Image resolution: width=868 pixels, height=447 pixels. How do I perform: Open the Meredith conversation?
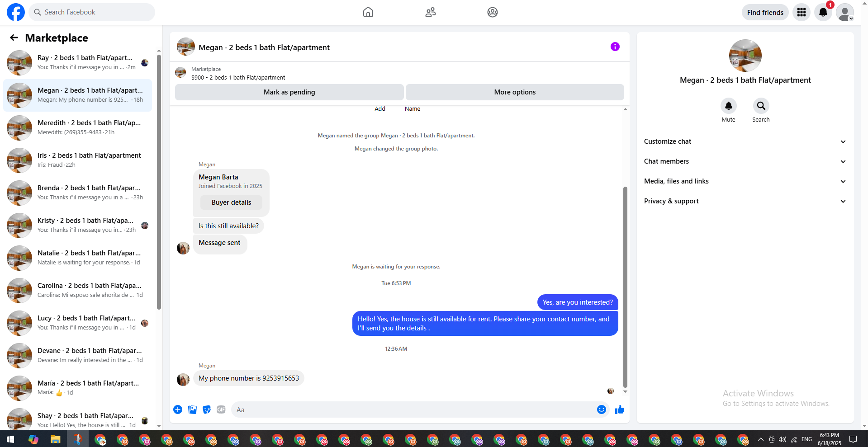pos(78,128)
